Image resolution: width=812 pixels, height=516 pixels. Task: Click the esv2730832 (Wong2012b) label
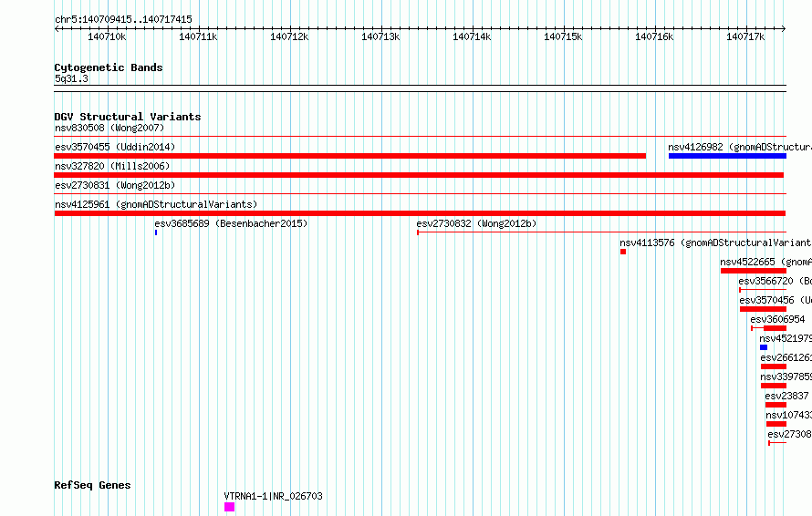[x=476, y=223]
